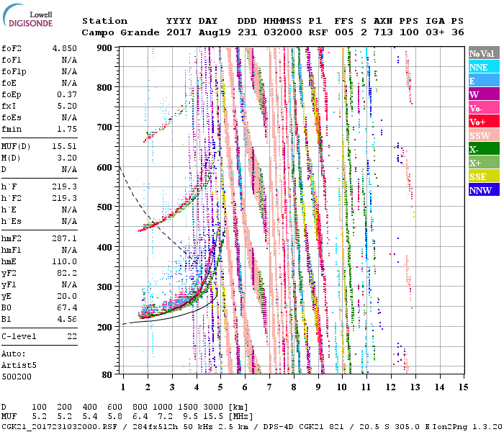
Task: Click the IGA value 03+
Action: pos(435,32)
